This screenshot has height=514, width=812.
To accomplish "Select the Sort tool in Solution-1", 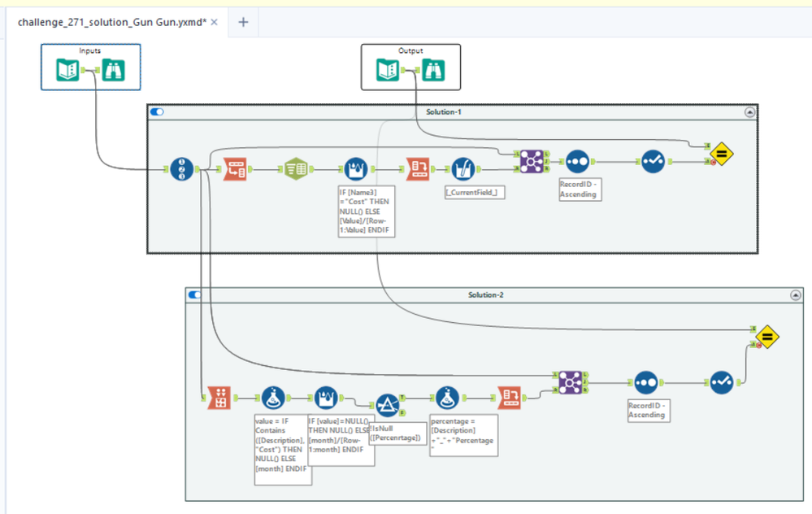I will [x=577, y=161].
